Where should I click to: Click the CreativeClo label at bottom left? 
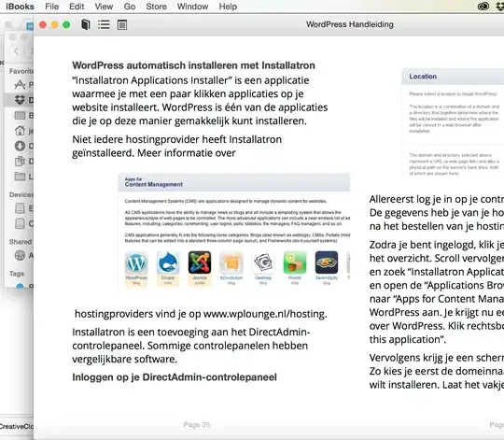coord(17,427)
